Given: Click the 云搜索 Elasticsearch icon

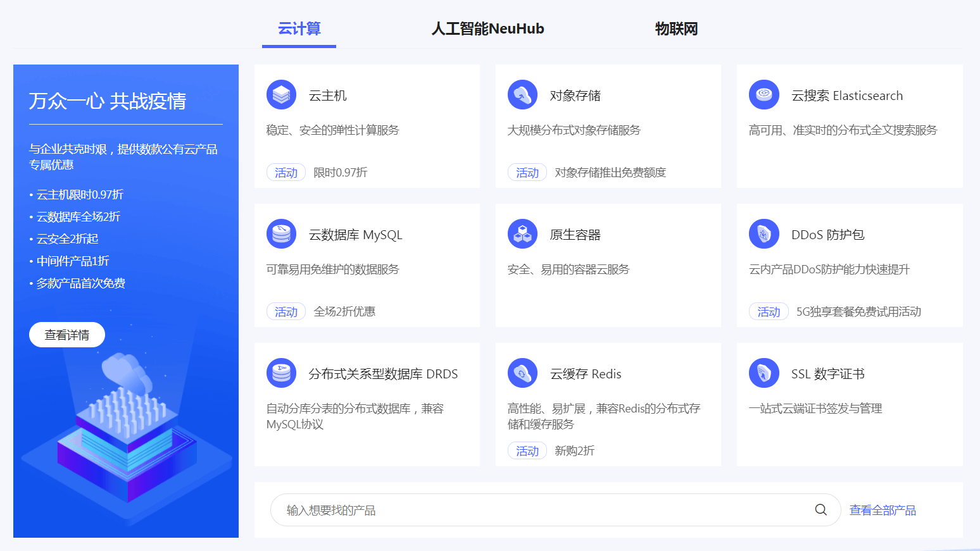Looking at the screenshot, I should point(764,95).
